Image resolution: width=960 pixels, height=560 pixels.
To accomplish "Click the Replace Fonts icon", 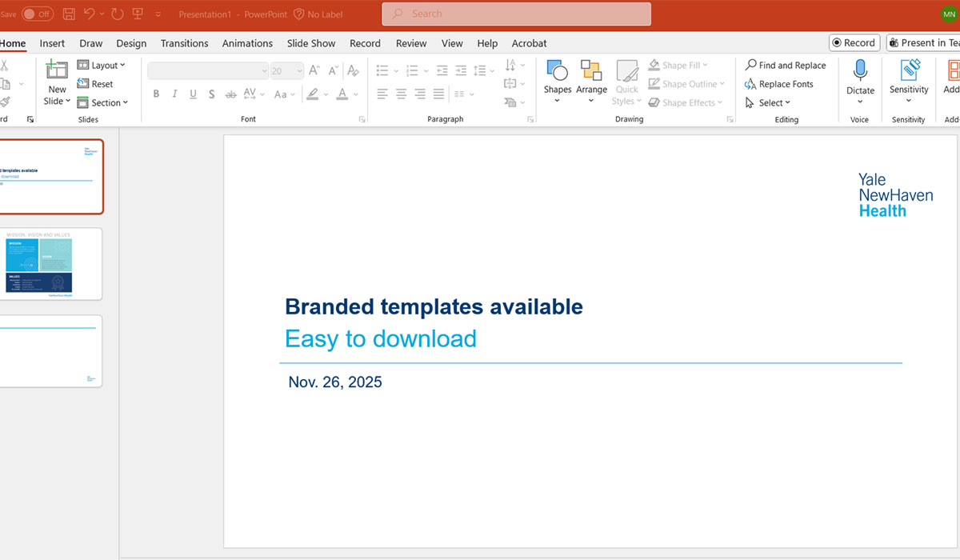I will [x=779, y=83].
